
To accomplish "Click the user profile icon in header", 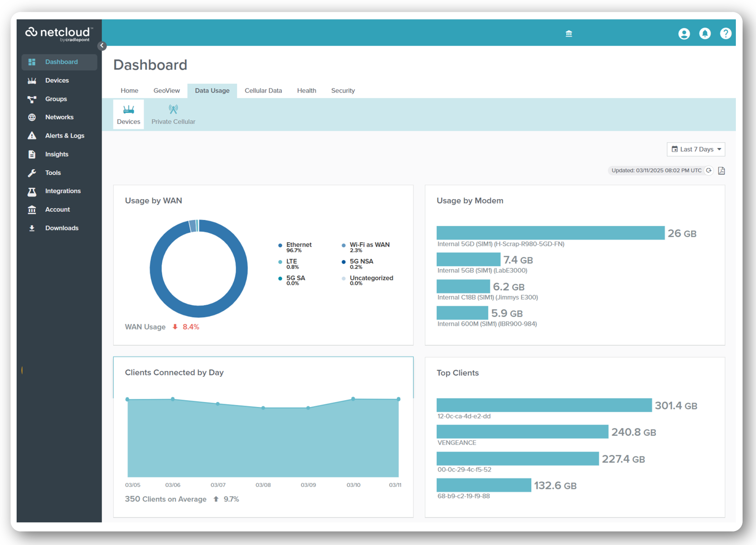I will tap(684, 34).
